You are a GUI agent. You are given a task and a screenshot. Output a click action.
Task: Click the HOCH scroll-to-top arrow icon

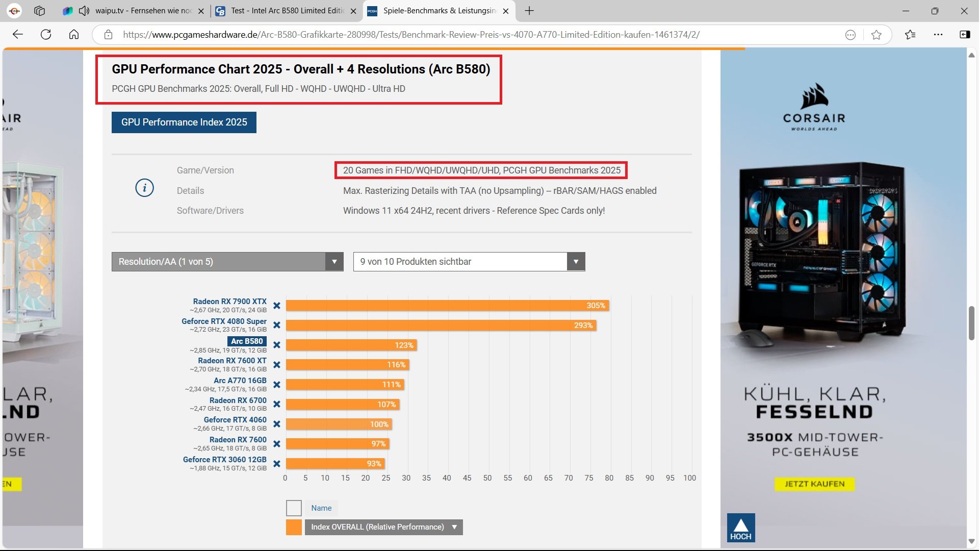click(x=741, y=528)
